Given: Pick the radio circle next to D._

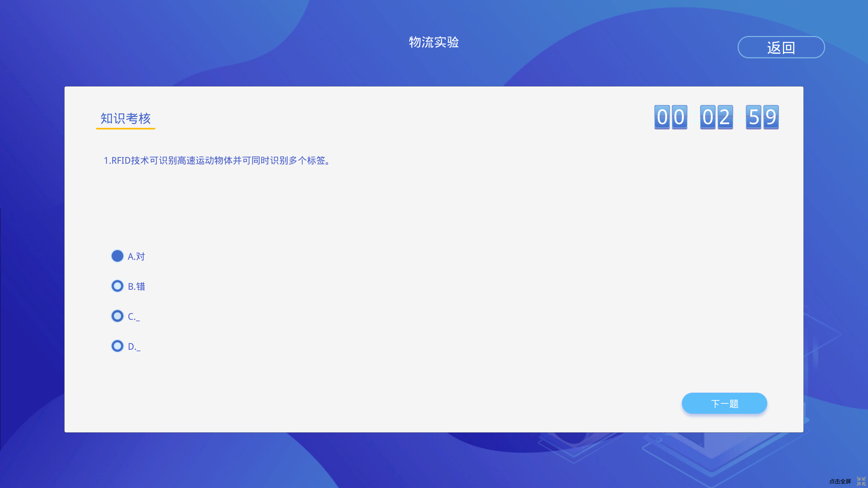Looking at the screenshot, I should tap(117, 346).
